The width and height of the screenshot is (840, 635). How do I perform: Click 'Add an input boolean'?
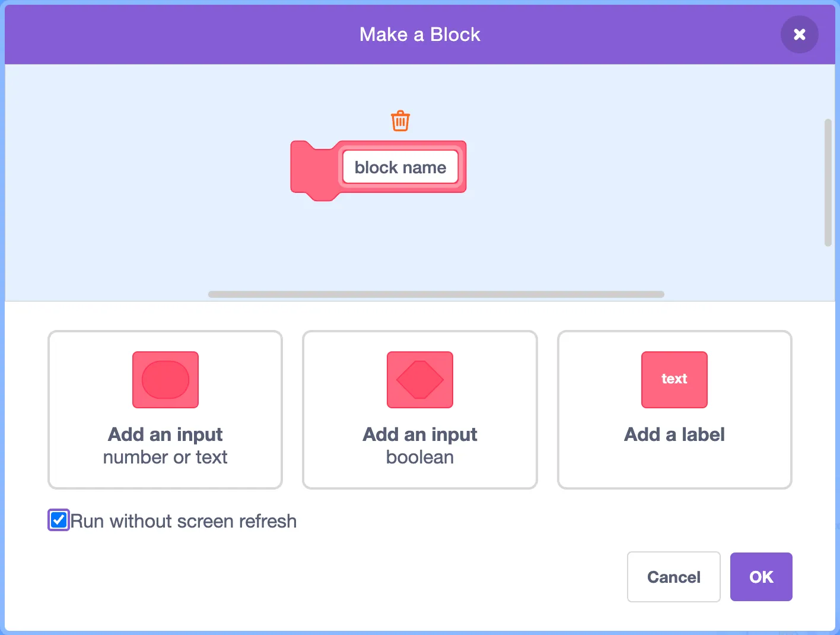point(419,409)
